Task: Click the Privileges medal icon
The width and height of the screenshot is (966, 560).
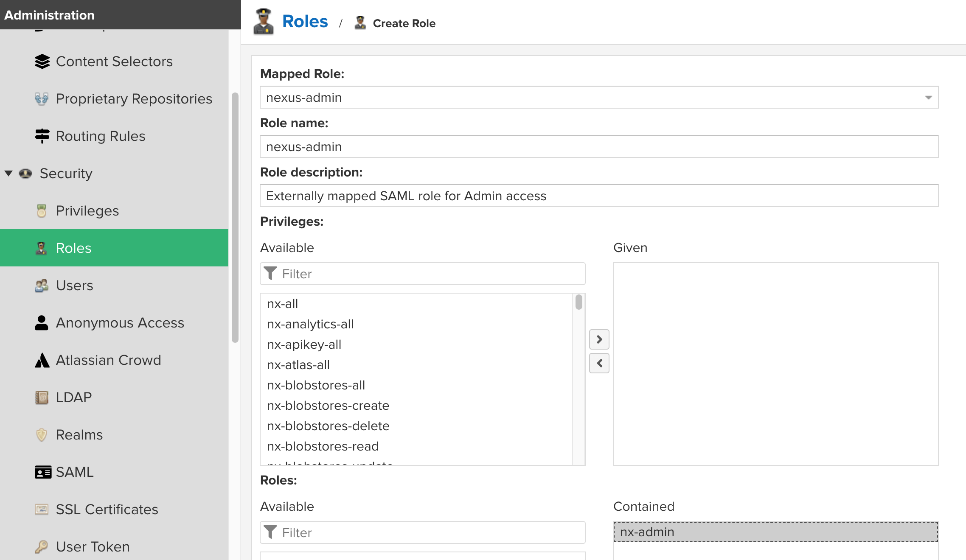Action: point(42,211)
